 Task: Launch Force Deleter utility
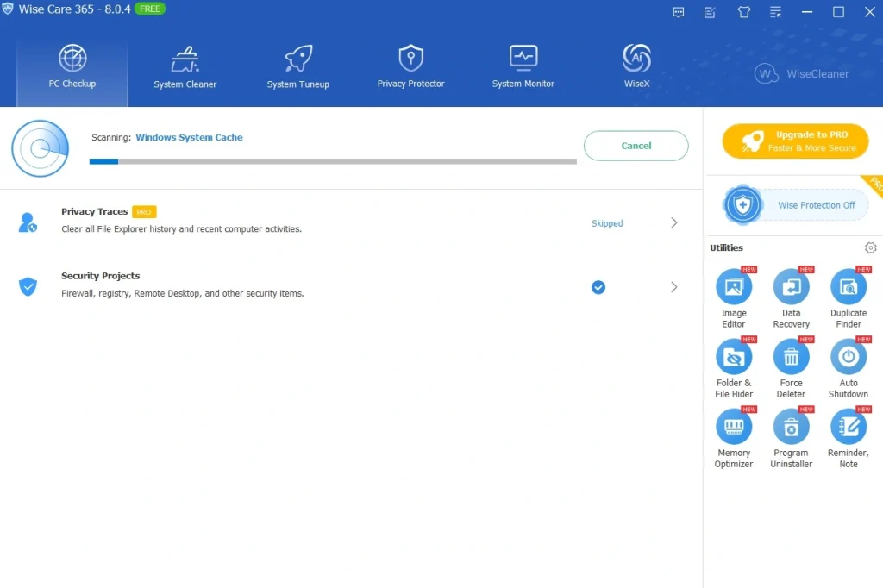(x=792, y=368)
